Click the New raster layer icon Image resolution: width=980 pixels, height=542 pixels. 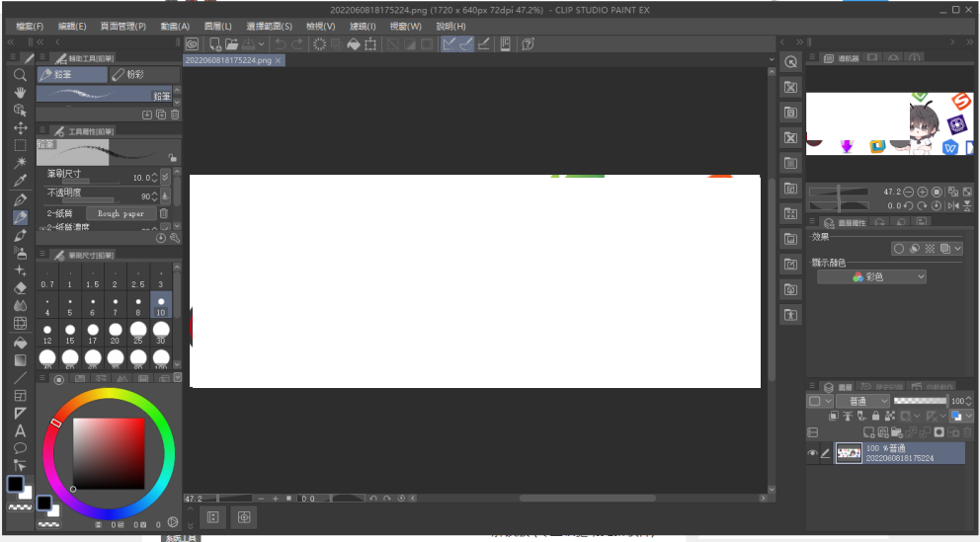868,432
